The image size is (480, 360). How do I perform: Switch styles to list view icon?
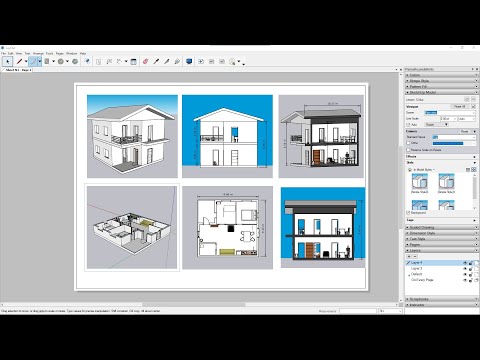click(468, 170)
